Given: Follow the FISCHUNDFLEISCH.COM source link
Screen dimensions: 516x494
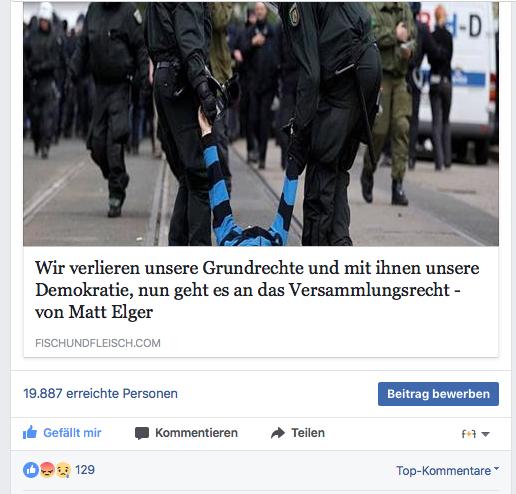Looking at the screenshot, I should (x=98, y=343).
